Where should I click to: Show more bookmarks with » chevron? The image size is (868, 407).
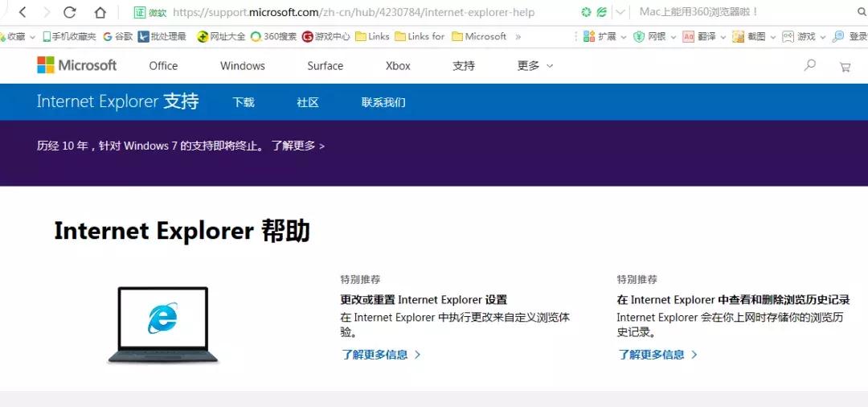518,36
